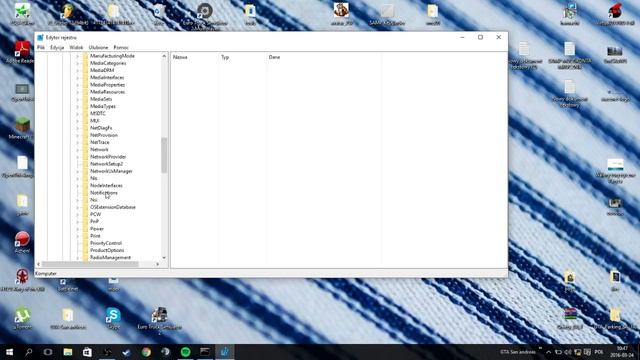Expand the NetTrace key
640x360 pixels.
click(78, 142)
